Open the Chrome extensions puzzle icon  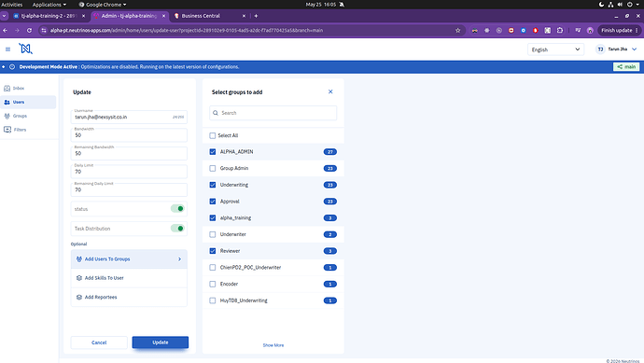(x=560, y=31)
